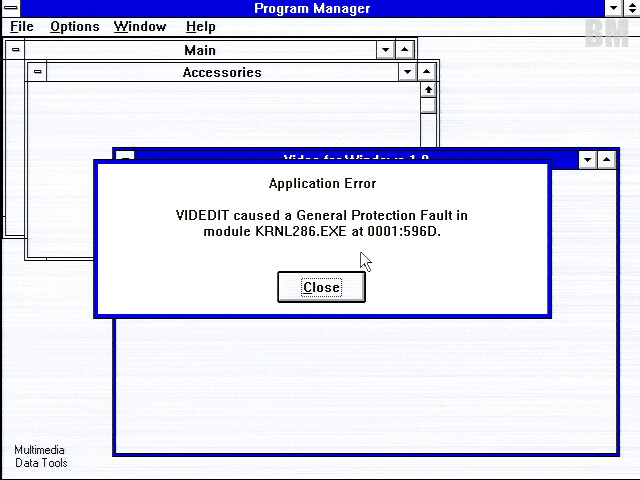
Task: Click the Main window title bar
Action: (x=200, y=50)
